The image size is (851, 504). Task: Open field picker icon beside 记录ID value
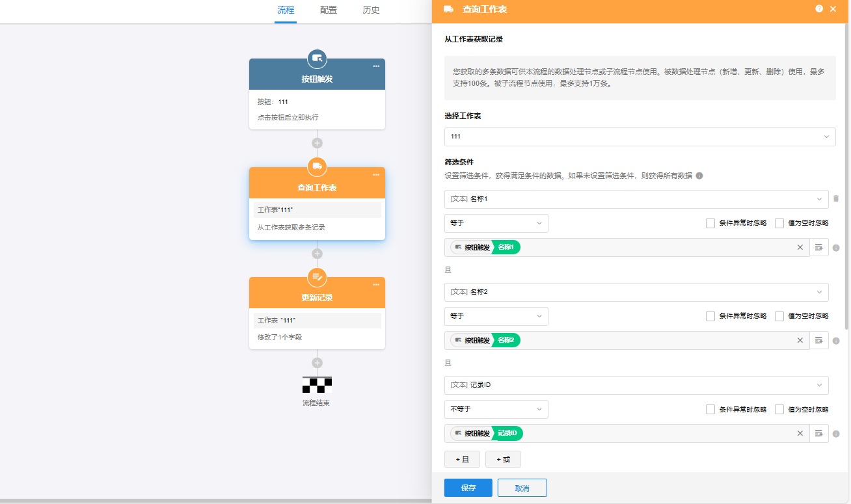(x=819, y=433)
